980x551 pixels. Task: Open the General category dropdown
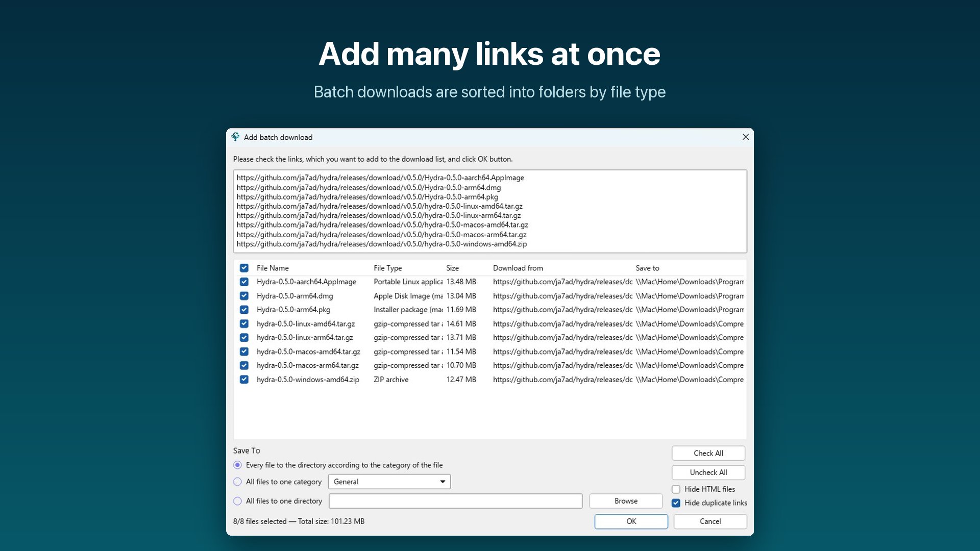389,482
